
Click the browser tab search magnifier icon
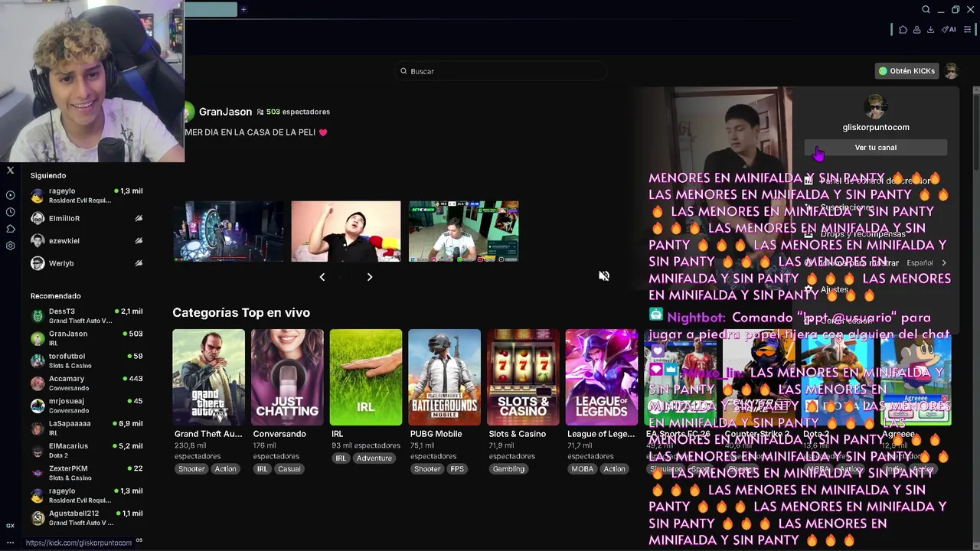(926, 9)
